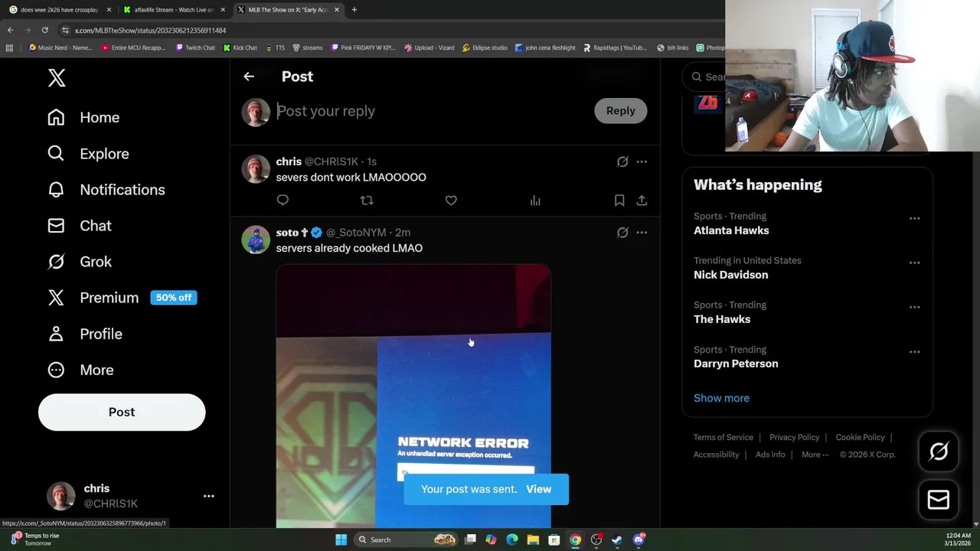Click the large Post button in the sidebar

point(122,412)
